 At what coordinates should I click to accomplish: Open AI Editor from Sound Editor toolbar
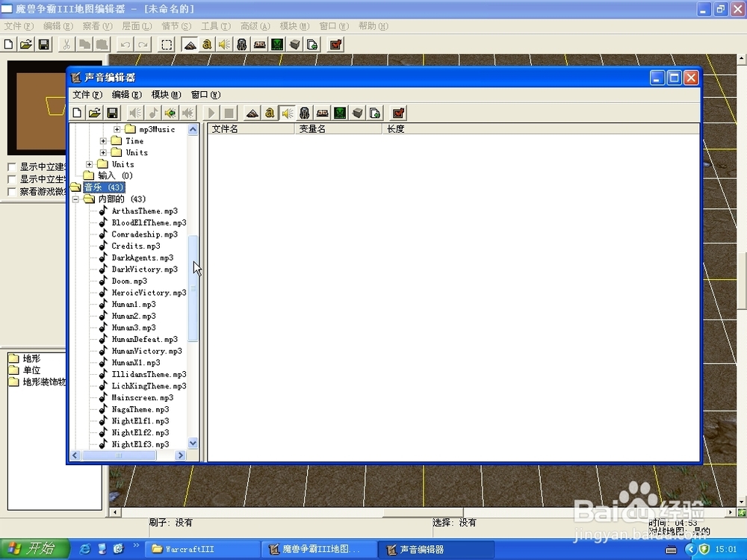[340, 113]
